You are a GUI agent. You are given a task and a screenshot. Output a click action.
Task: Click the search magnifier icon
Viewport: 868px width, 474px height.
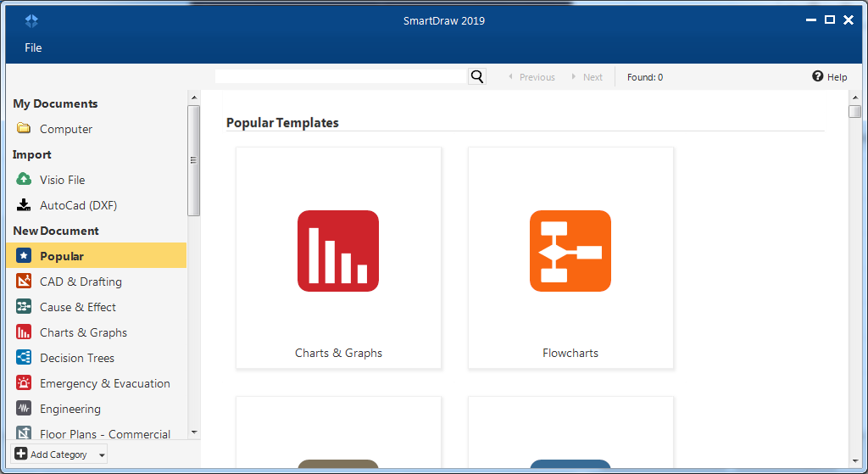coord(476,76)
